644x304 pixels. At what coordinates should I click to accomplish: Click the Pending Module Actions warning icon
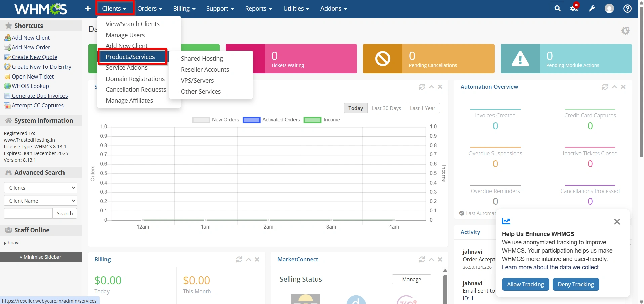pos(520,59)
